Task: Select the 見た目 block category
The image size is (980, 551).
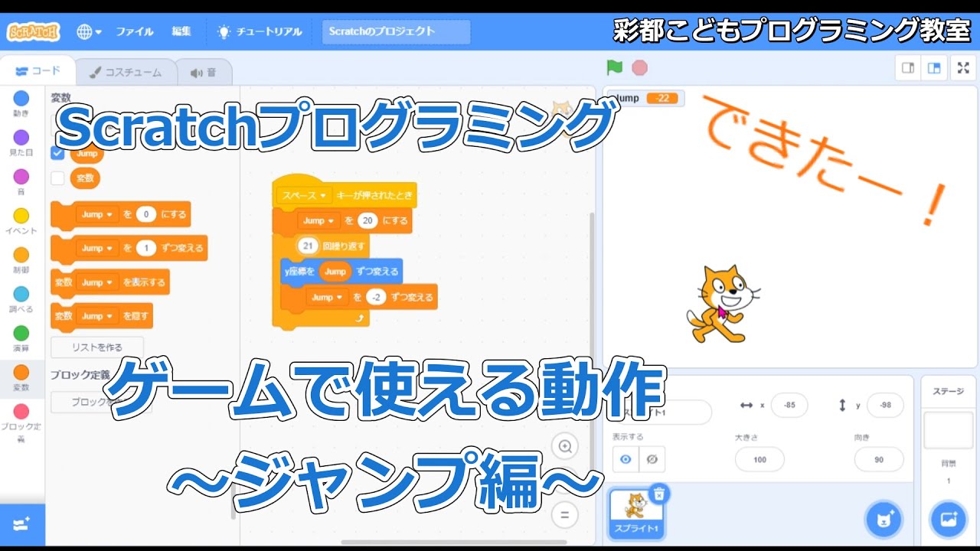Action: coord(21,142)
